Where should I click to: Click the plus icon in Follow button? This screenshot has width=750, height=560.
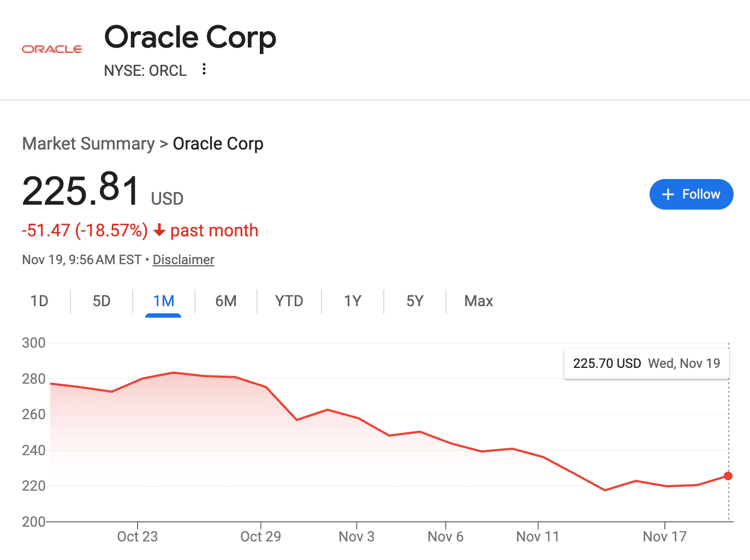click(668, 194)
